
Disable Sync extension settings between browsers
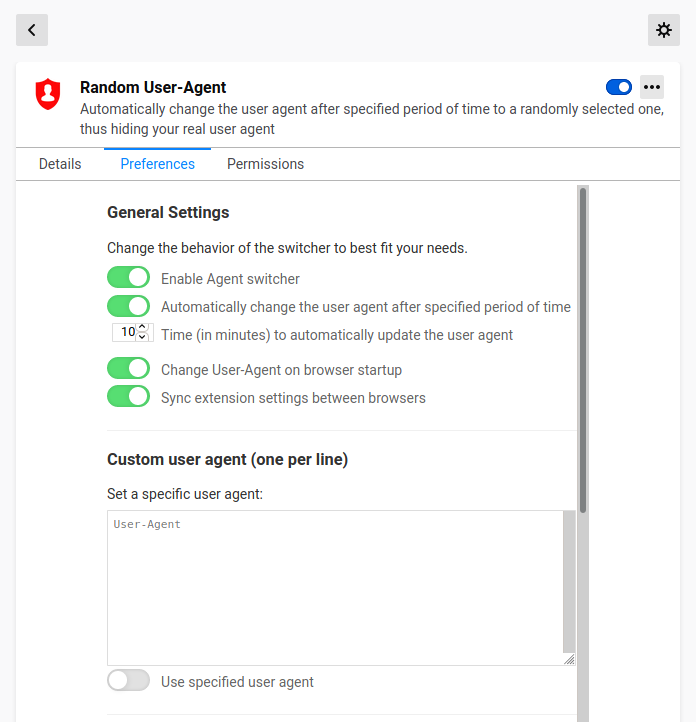click(128, 397)
